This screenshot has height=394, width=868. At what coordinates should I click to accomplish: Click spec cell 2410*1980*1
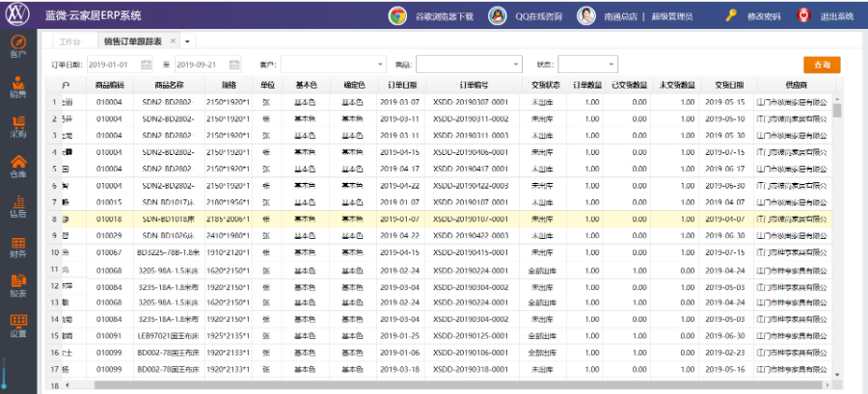(228, 236)
